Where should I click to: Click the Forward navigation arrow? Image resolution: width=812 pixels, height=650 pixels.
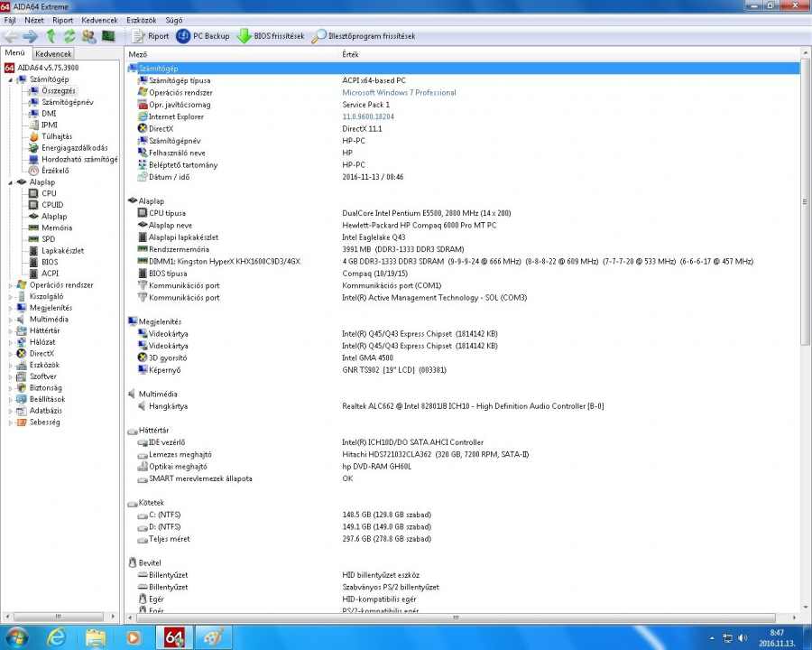click(30, 36)
